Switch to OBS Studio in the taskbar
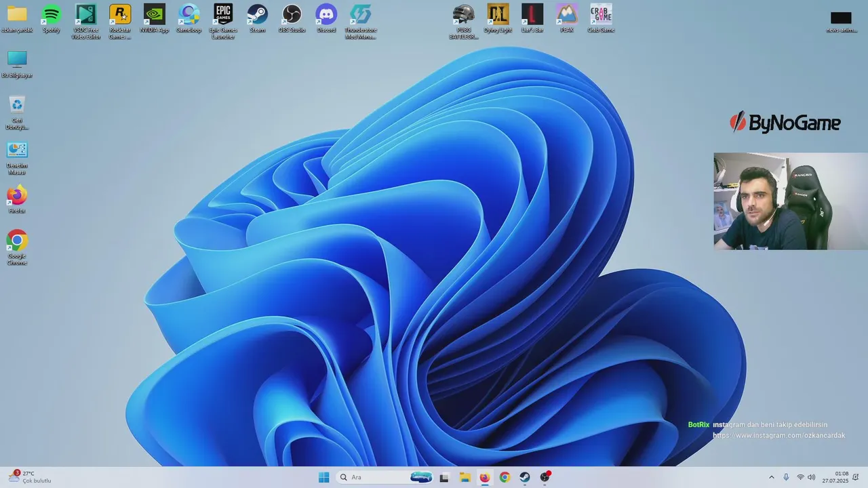This screenshot has width=868, height=488. pos(545,477)
